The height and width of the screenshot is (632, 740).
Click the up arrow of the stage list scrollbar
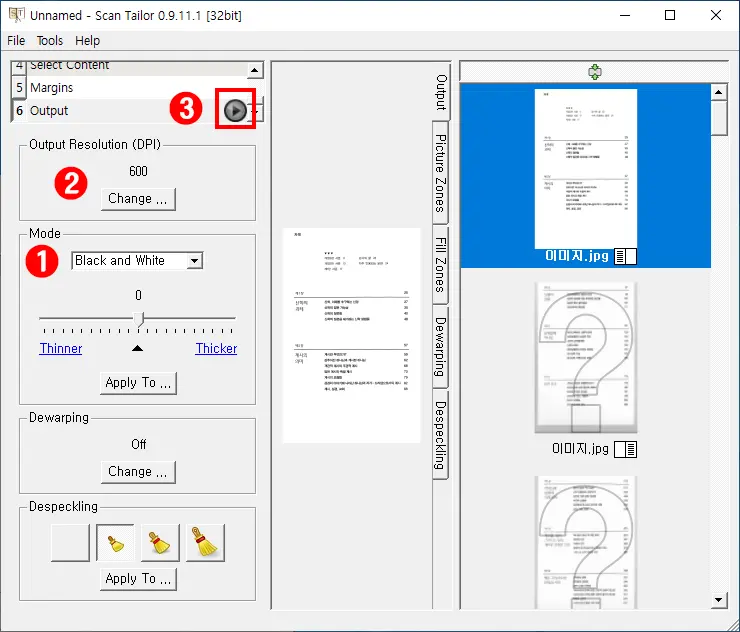tap(254, 71)
